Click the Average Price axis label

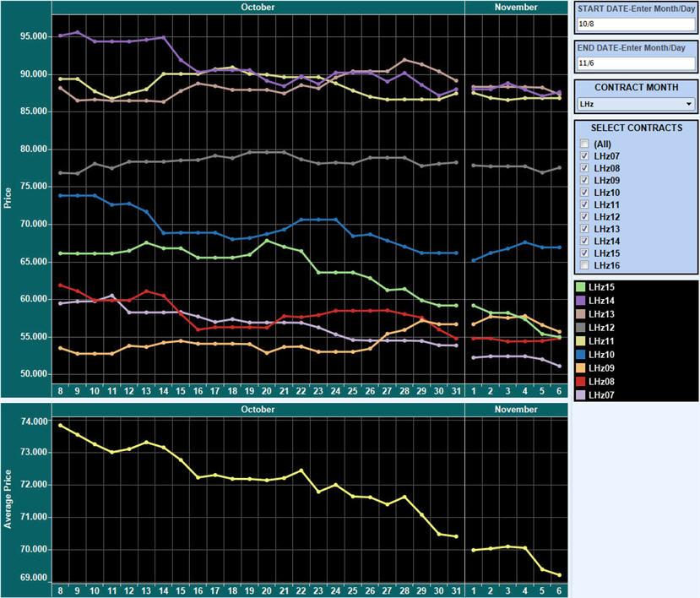point(8,499)
